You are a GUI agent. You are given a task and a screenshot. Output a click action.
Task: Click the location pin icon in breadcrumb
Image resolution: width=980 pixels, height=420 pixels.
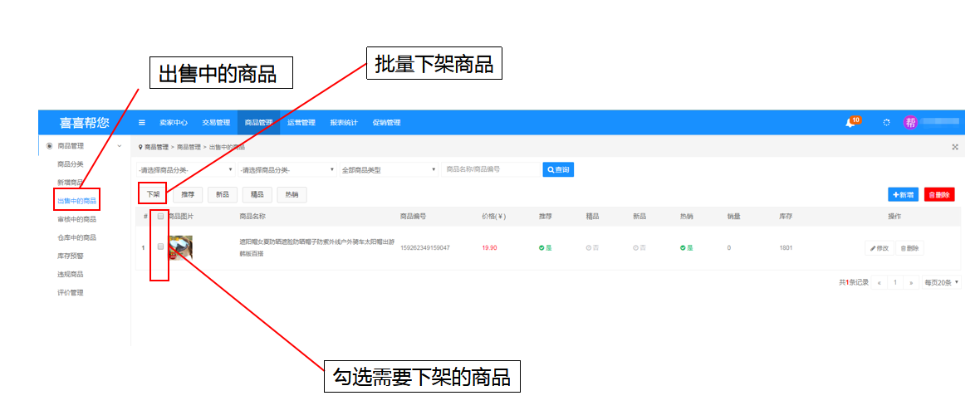click(140, 148)
